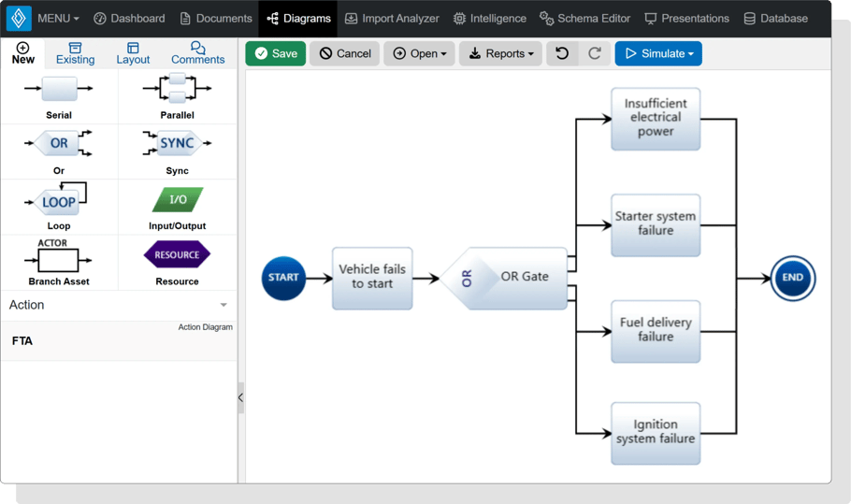Select the FTA action diagram entry

point(119,340)
